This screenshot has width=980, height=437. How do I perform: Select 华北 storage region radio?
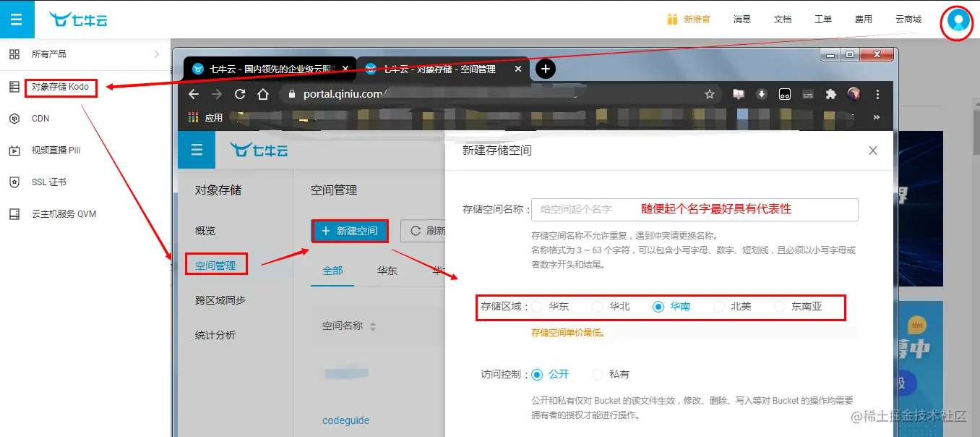click(x=598, y=307)
